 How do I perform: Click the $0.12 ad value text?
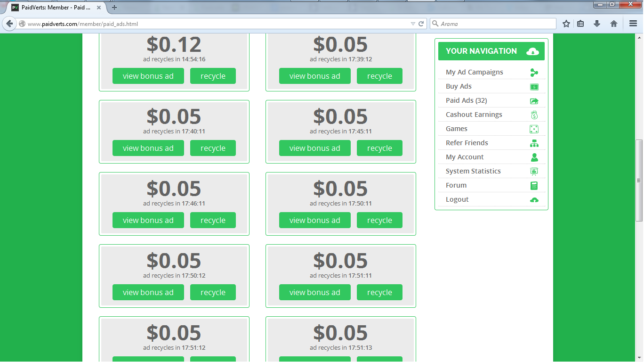pos(174,44)
